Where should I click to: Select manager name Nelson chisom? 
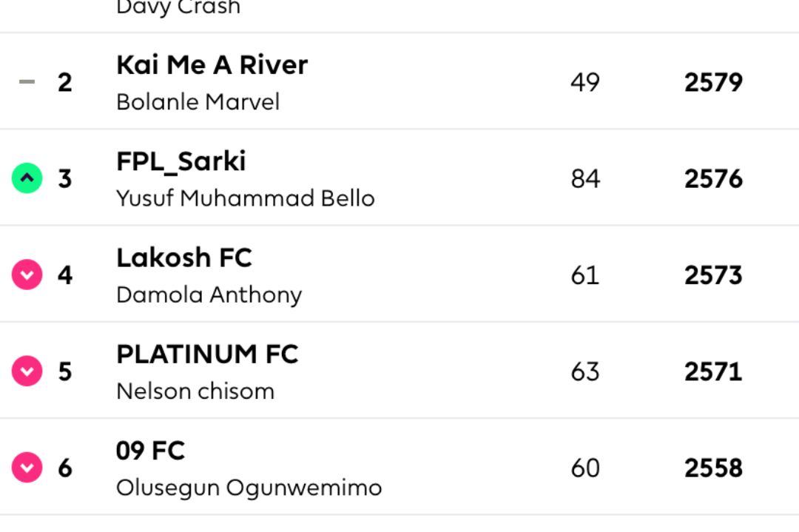click(x=195, y=391)
